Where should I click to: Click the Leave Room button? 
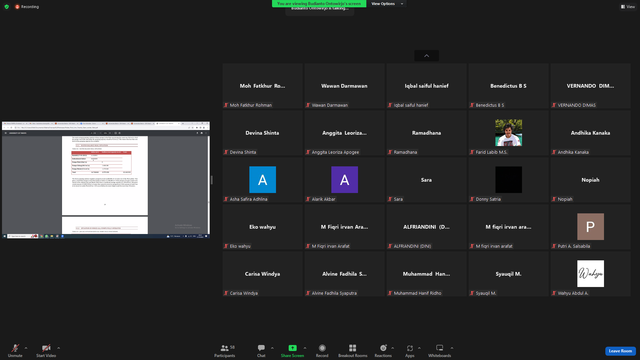point(620,351)
